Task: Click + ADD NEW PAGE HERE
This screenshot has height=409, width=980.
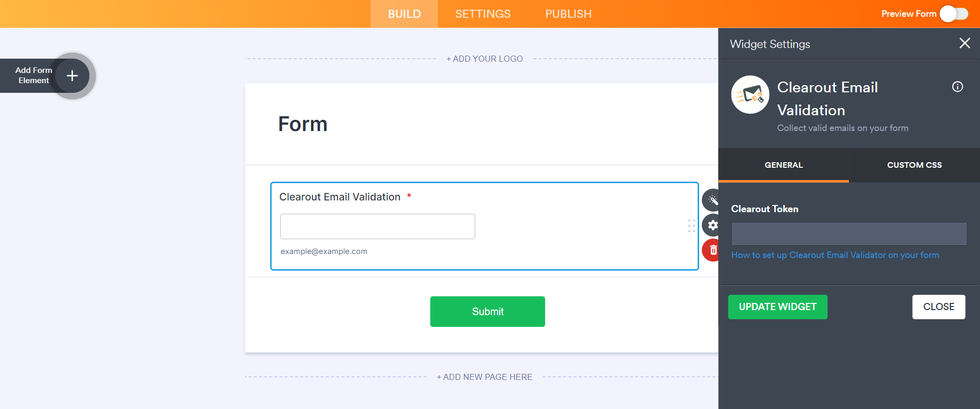Action: tap(484, 377)
